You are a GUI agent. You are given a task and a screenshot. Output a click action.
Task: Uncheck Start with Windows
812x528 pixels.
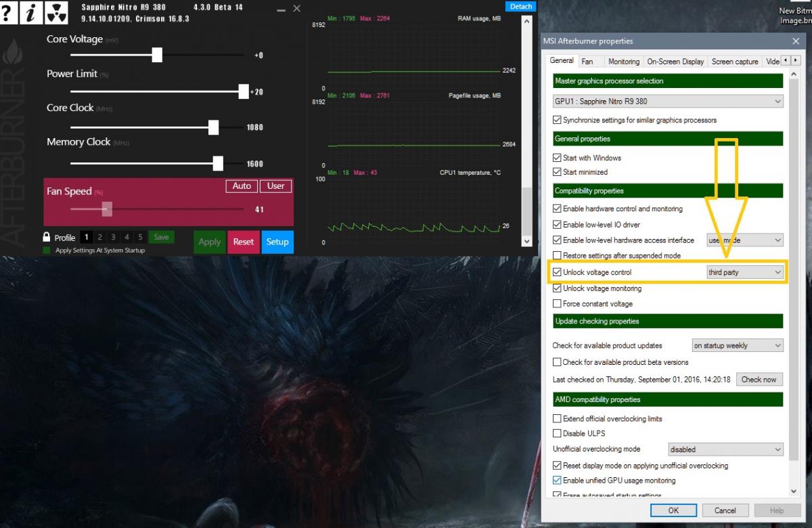(x=558, y=158)
